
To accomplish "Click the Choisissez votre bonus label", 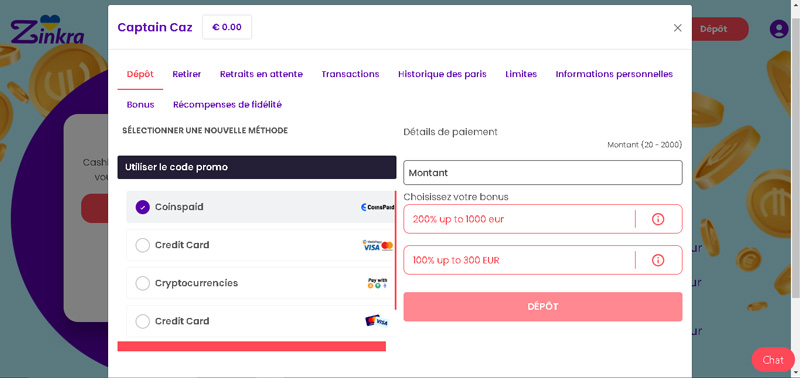I will coord(456,197).
